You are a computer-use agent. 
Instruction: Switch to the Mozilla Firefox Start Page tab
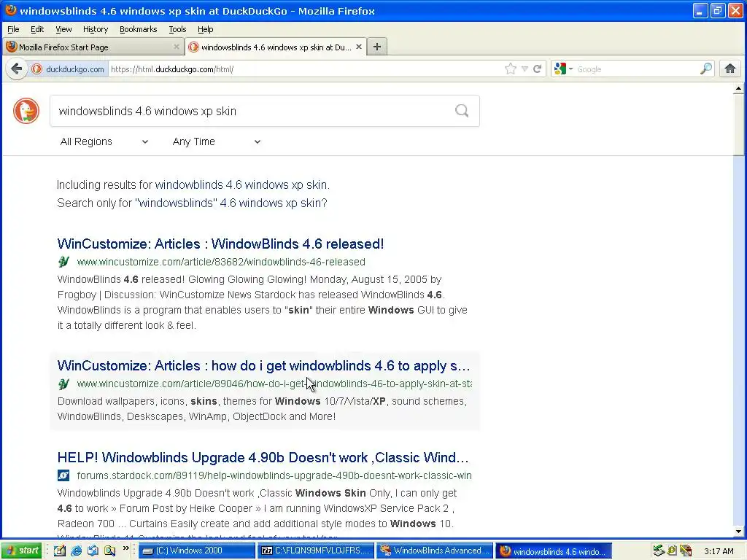click(x=93, y=47)
